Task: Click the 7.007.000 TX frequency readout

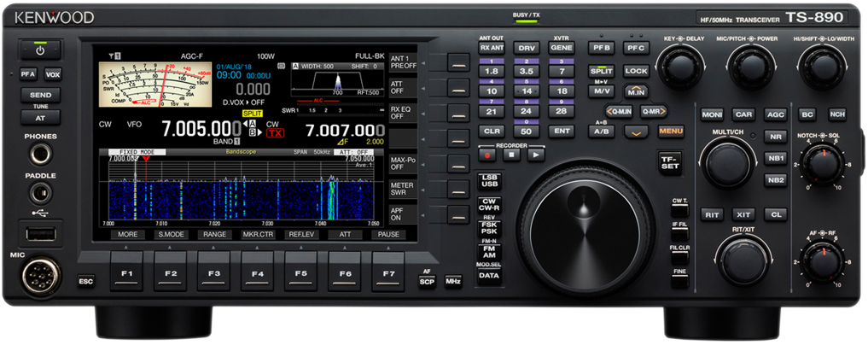Action: (x=345, y=132)
